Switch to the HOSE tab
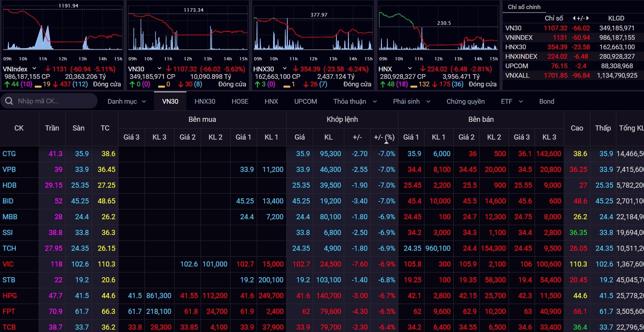This screenshot has height=332, width=644. [240, 101]
